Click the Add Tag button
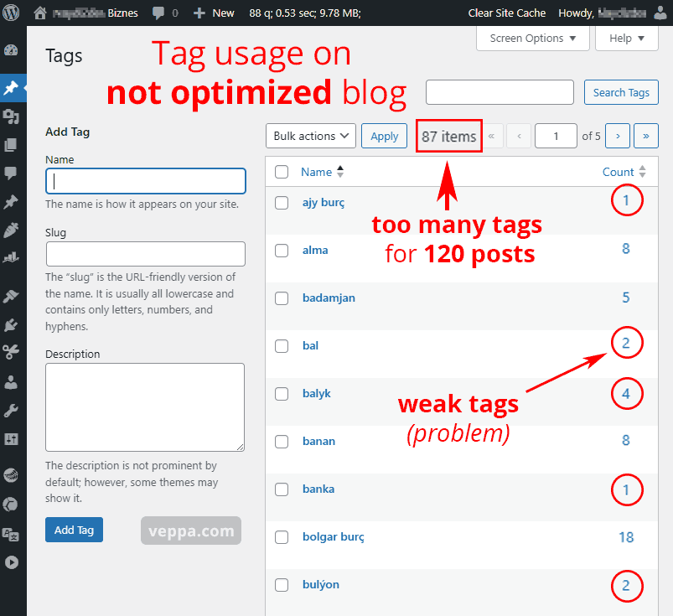 click(75, 530)
